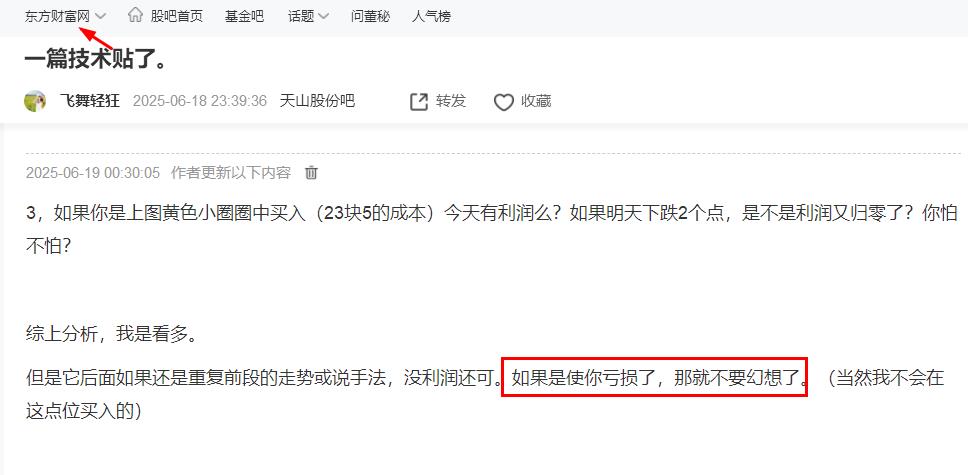968x475 pixels.
Task: Click the 收藏 heart icon
Action: coord(503,103)
